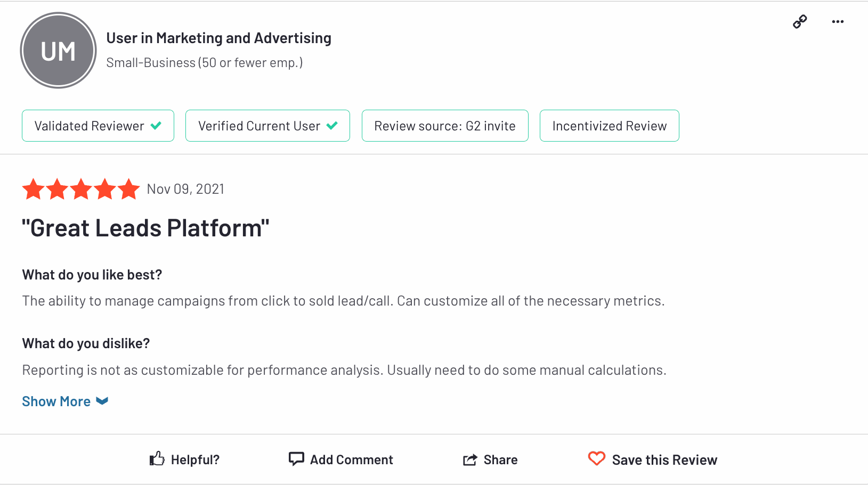Open the three-dot more options menu
Screen dimensions: 868x485
tap(838, 22)
